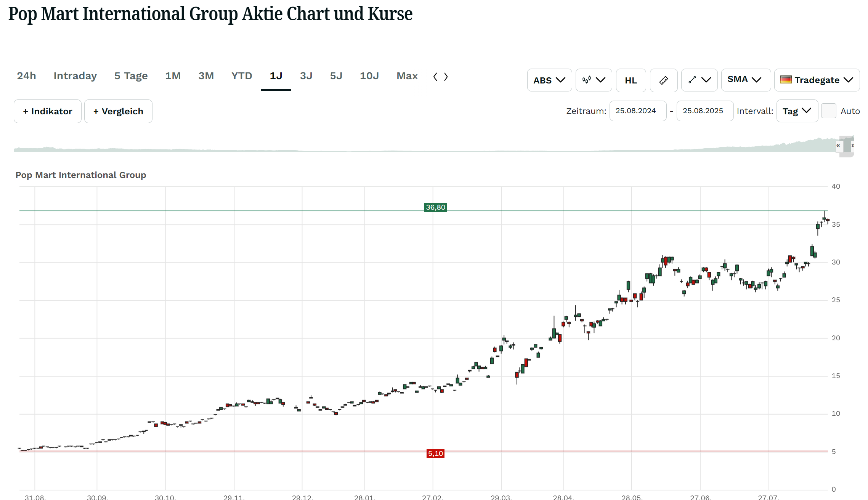
Task: Click the next period arrow
Action: pos(446,77)
